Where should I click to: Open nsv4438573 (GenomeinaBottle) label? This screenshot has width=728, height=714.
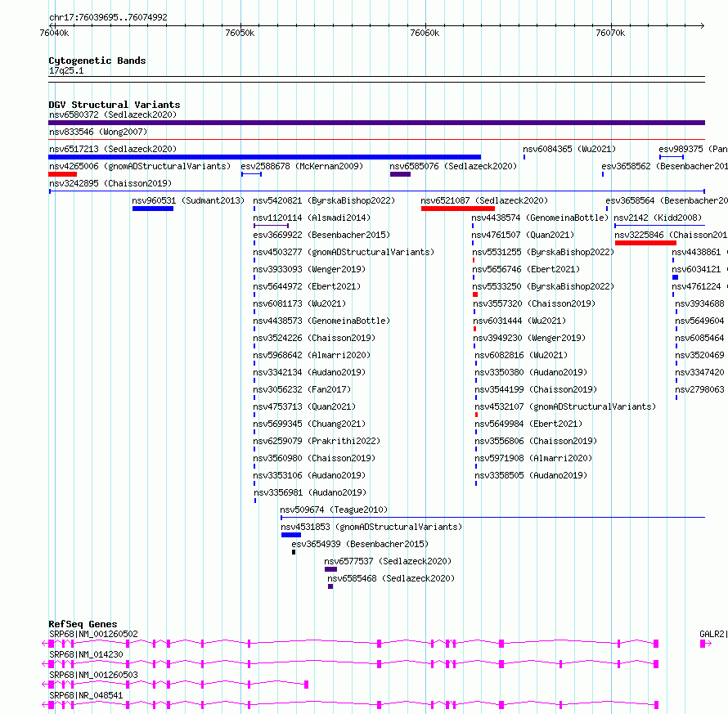321,321
